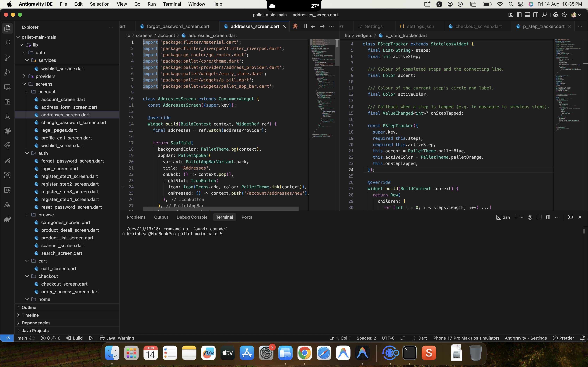Open the notifications bell in status bar

pyautogui.click(x=582, y=338)
